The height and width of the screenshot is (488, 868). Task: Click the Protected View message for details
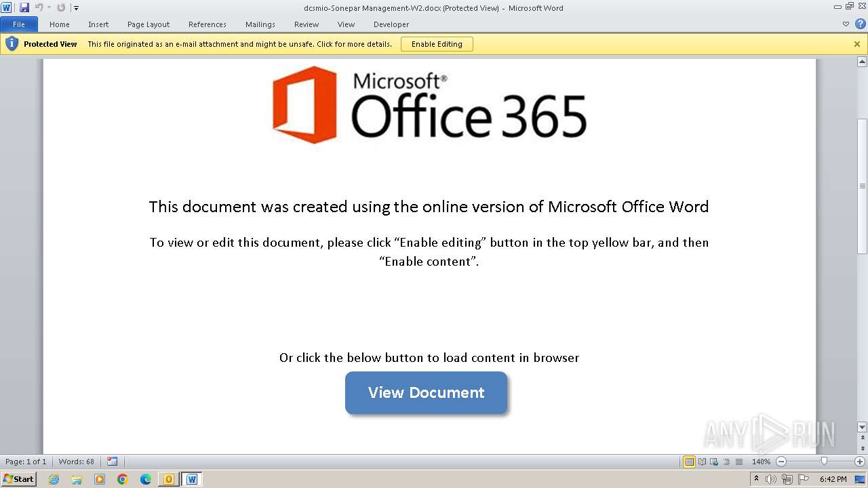click(239, 44)
